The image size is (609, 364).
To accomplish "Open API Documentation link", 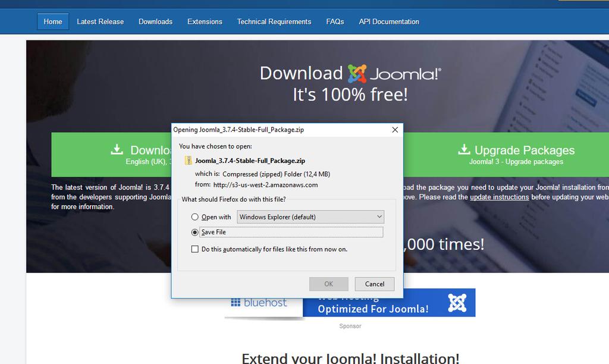I will (x=389, y=22).
